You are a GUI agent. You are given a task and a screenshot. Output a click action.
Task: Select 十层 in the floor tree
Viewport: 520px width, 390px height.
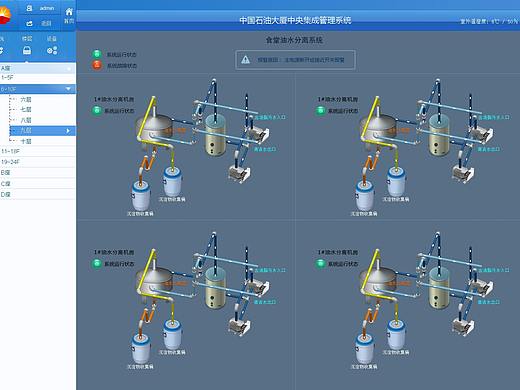pyautogui.click(x=26, y=141)
